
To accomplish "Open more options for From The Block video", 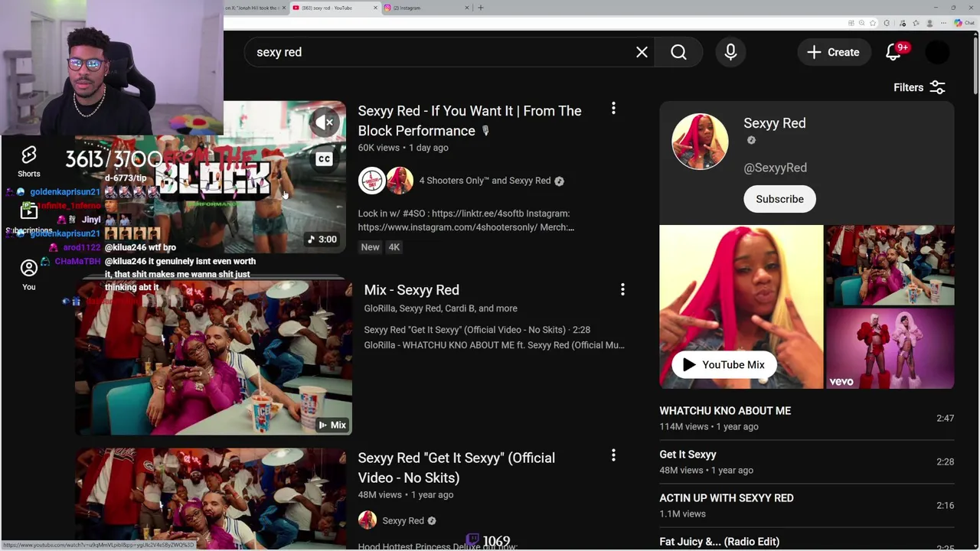I will click(613, 109).
